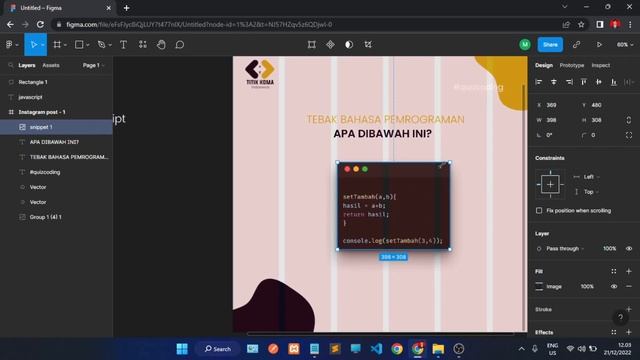Open the Top vertical constraint dropdown
640x360 pixels.
(x=591, y=192)
